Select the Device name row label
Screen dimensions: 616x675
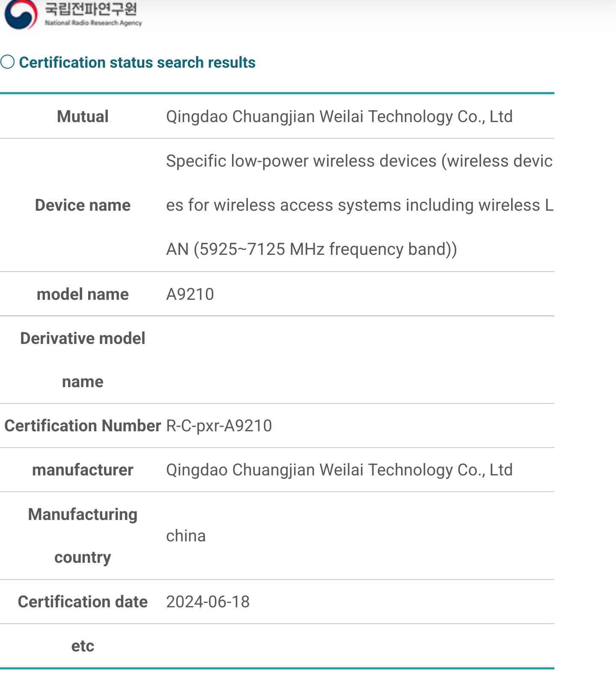[83, 205]
